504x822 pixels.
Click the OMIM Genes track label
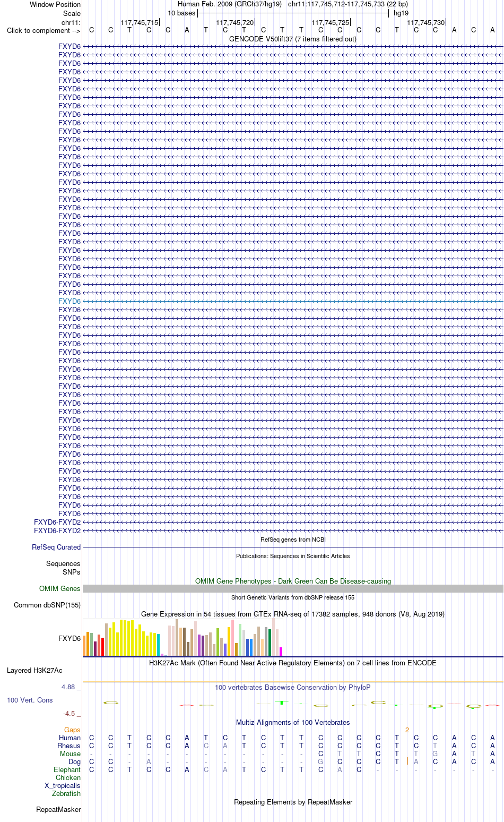[x=60, y=588]
